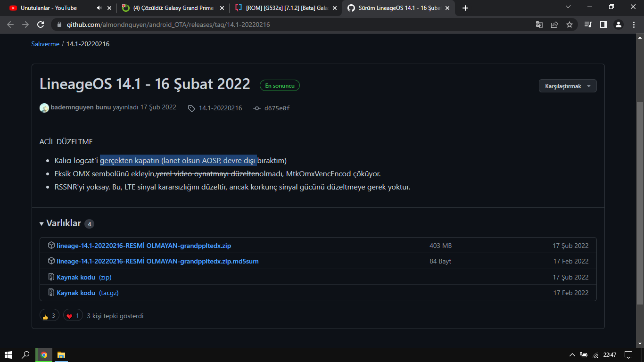Download Kaynak kodu (tar.gz)
Image resolution: width=644 pixels, height=362 pixels.
pos(88,293)
